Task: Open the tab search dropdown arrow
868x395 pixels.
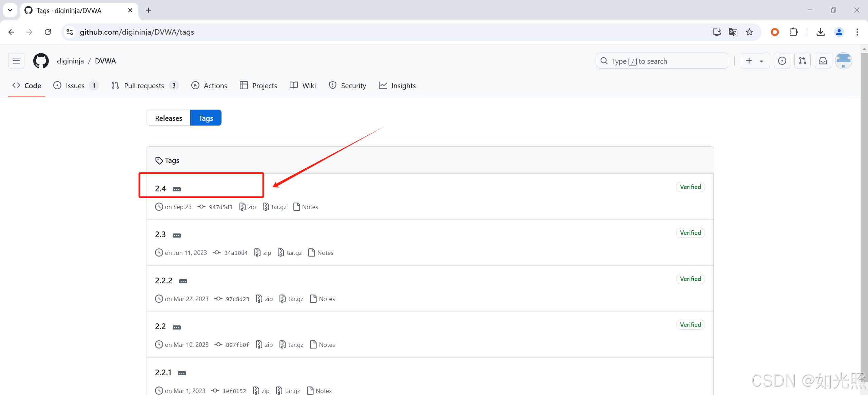Action: point(10,10)
